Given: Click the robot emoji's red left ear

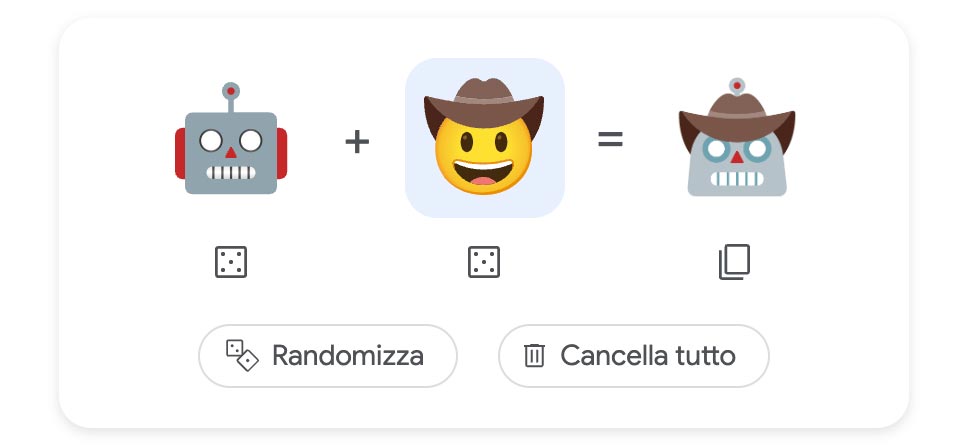Looking at the screenshot, I should pyautogui.click(x=180, y=153).
